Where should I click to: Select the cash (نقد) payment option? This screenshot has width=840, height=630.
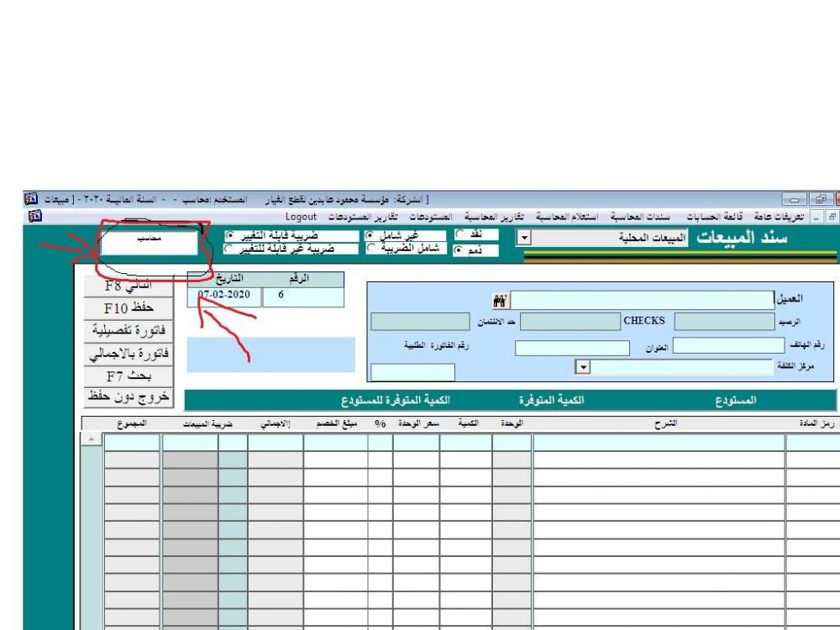coord(459,235)
